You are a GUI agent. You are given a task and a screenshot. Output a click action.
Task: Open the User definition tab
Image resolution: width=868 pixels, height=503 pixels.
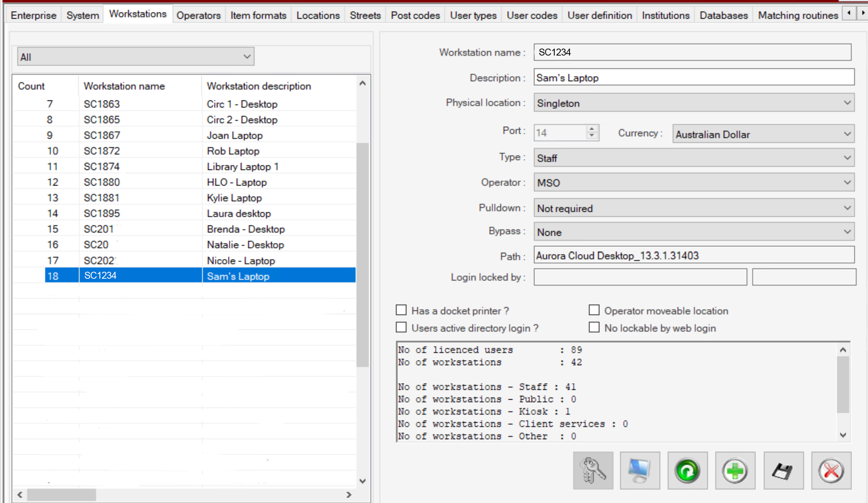point(600,15)
